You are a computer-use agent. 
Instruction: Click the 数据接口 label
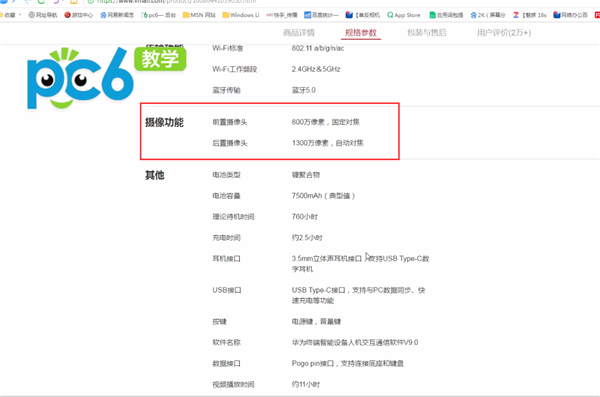(227, 364)
